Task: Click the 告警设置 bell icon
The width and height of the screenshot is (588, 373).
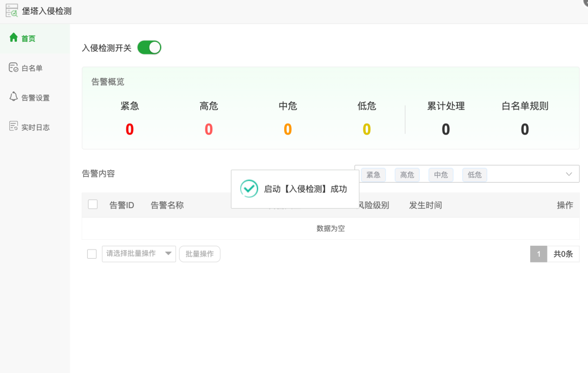Action: pos(13,97)
